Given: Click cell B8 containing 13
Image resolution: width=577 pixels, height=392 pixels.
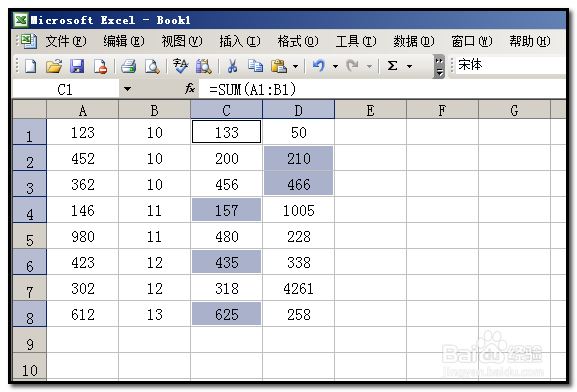Looking at the screenshot, I should coord(155,314).
